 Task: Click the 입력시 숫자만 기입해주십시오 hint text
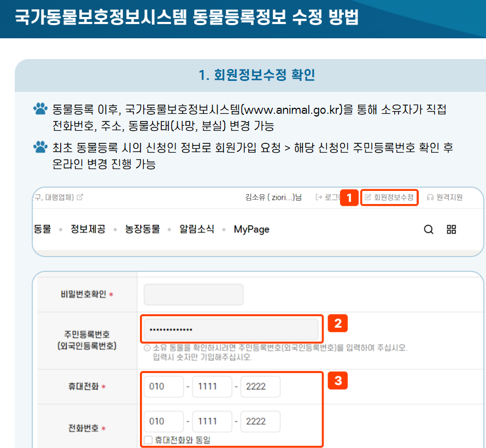point(203,357)
